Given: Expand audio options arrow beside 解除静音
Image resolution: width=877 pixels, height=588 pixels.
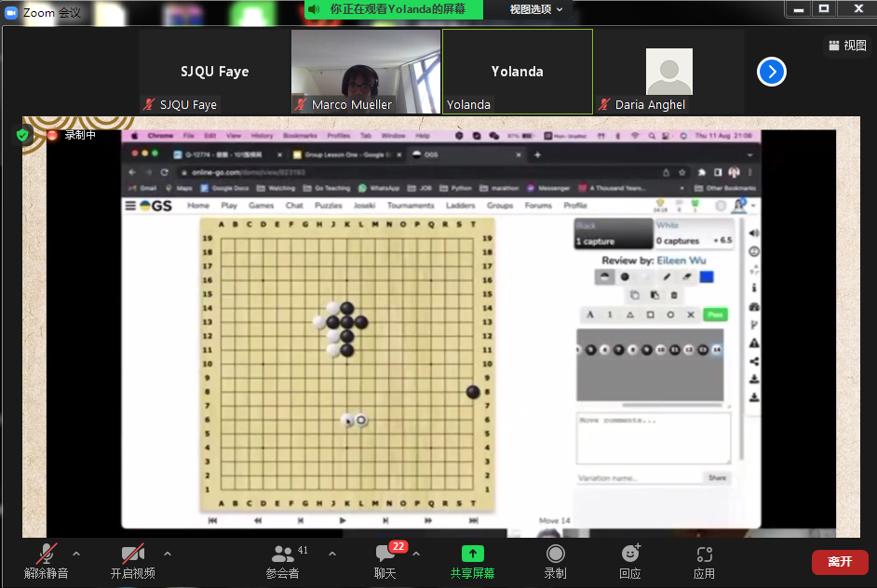Looking at the screenshot, I should [x=76, y=554].
